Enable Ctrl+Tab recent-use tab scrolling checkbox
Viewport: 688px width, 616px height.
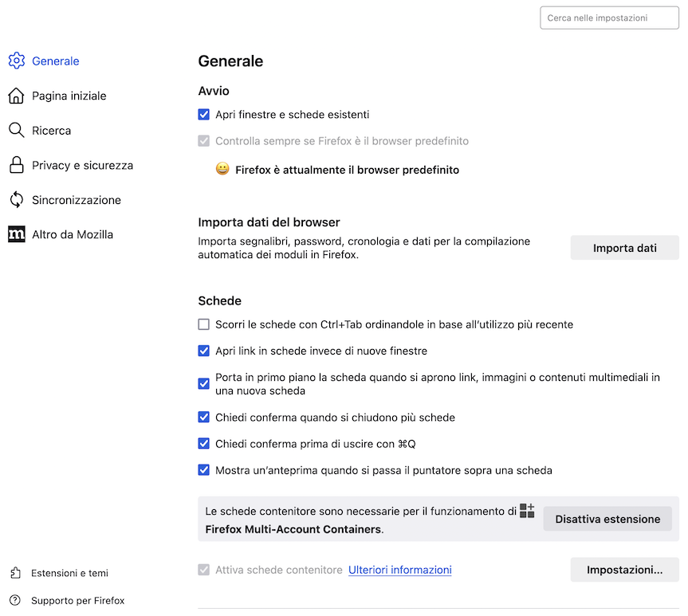click(204, 324)
